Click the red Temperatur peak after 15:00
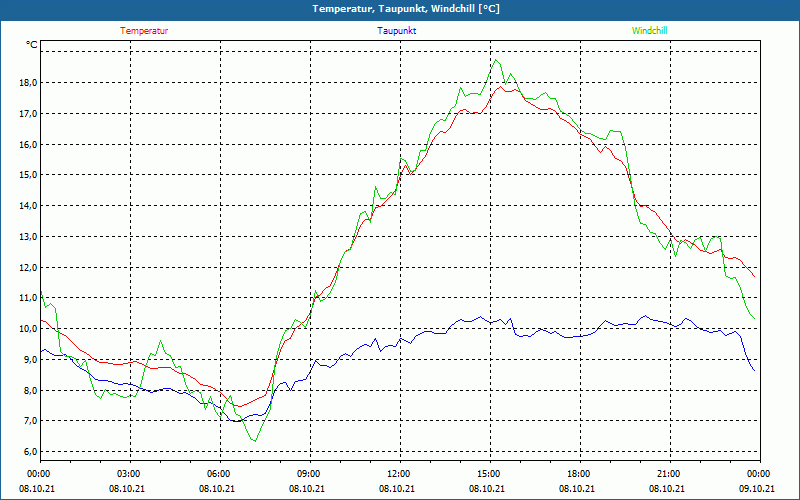The height and width of the screenshot is (500, 800). [x=502, y=87]
